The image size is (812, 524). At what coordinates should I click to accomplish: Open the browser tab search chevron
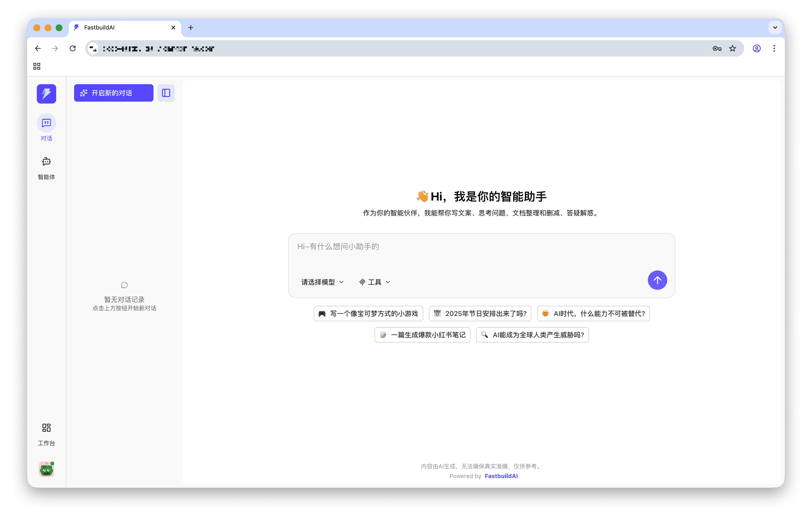coord(775,28)
